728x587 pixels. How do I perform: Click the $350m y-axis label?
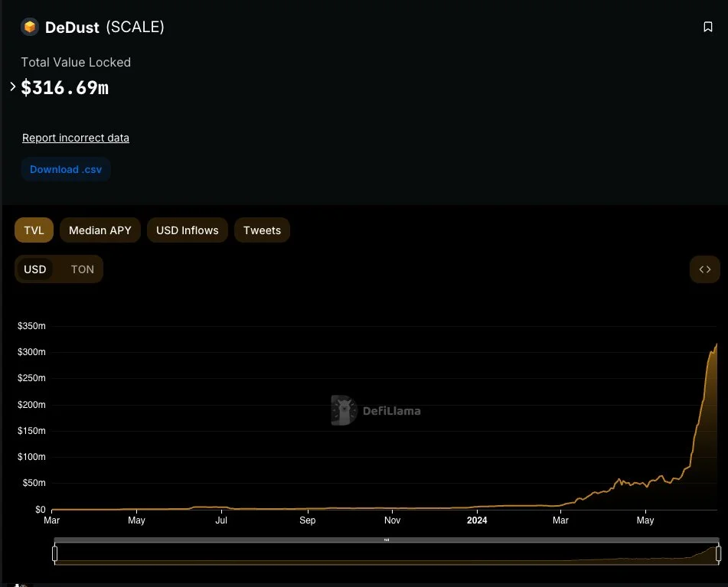[x=31, y=326]
